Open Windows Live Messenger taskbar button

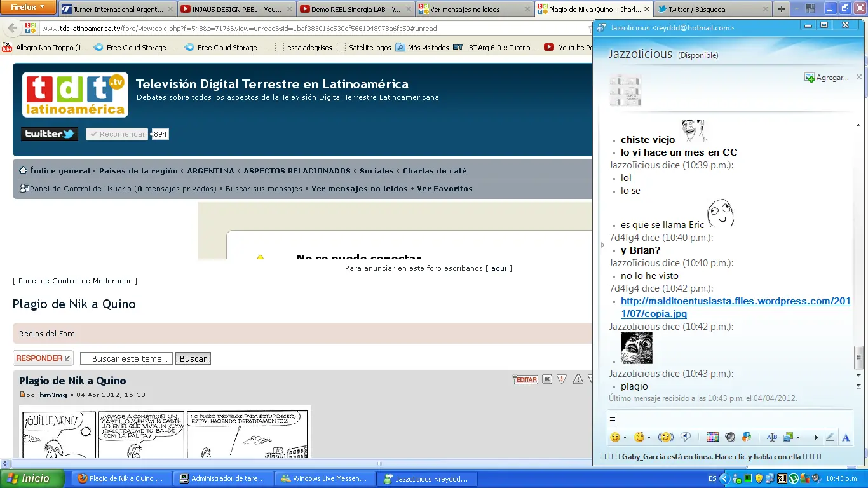[325, 478]
